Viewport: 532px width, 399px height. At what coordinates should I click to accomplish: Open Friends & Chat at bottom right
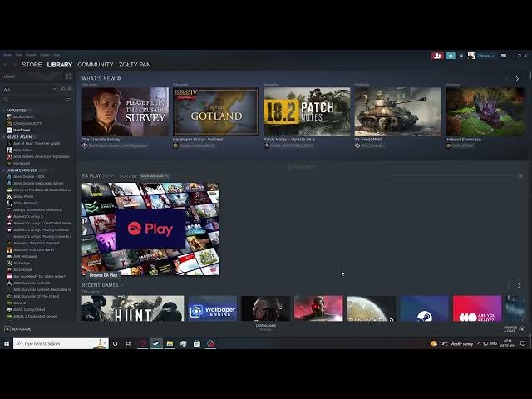[515, 329]
